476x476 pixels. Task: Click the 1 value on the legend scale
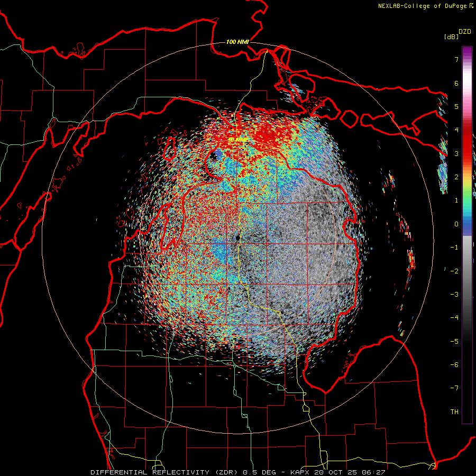pyautogui.click(x=456, y=200)
